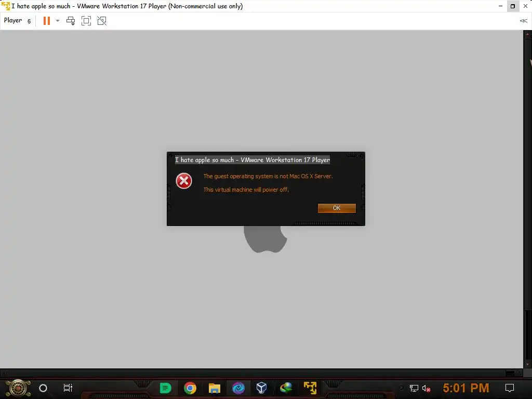Pause the virtual machine
Image resolution: width=532 pixels, height=399 pixels.
coord(47,21)
